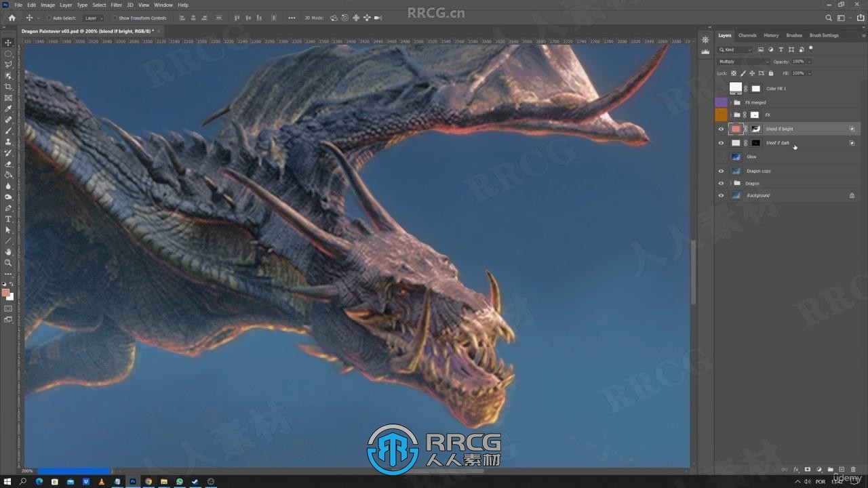The image size is (868, 488).
Task: Click the Windows Start button
Action: tap(7, 481)
